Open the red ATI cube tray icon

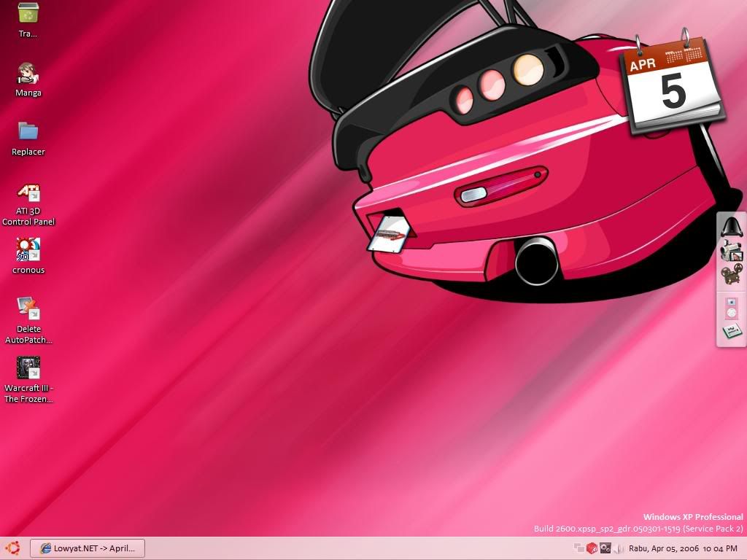[x=592, y=548]
